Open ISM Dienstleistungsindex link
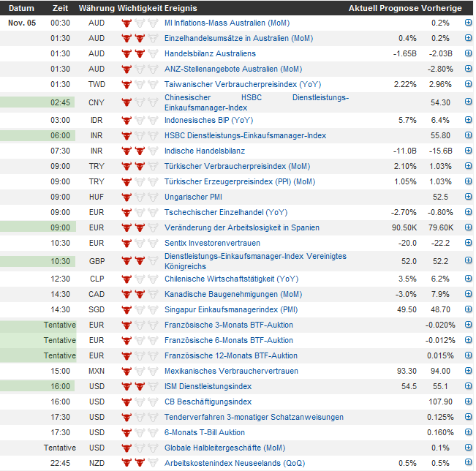476x471 pixels. click(208, 386)
